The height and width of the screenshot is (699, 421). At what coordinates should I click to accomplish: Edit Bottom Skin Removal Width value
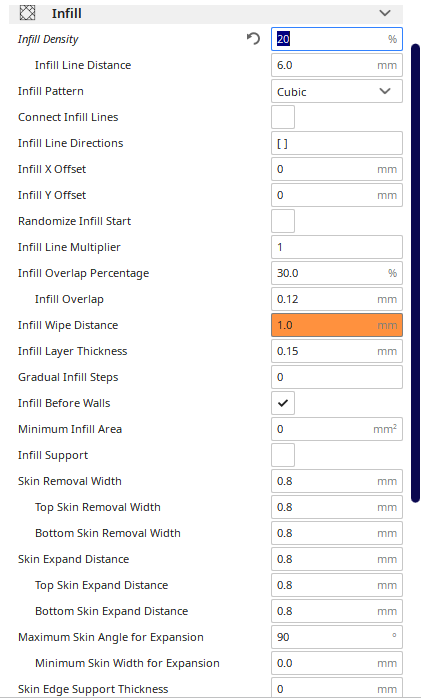coord(337,533)
